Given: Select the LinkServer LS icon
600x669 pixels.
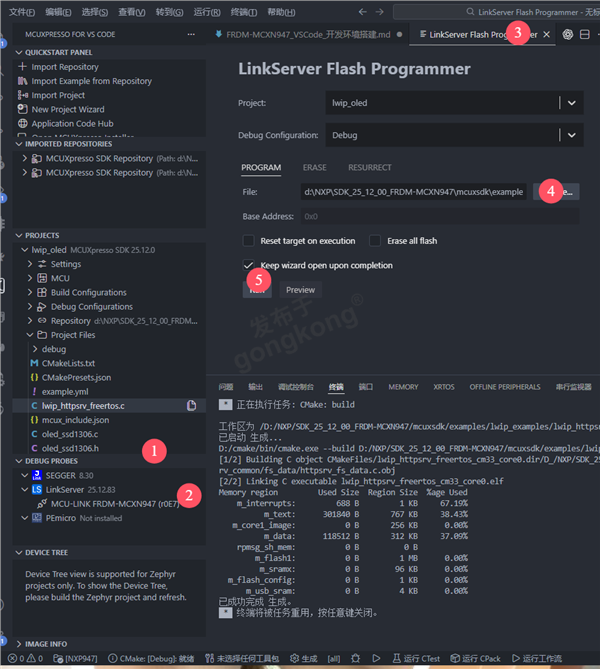Looking at the screenshot, I should [x=37, y=489].
